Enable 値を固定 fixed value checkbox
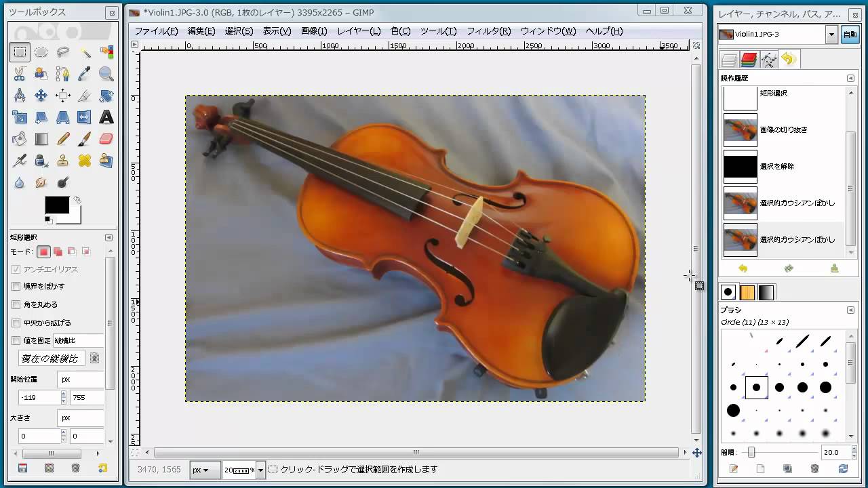This screenshot has height=488, width=868. pyautogui.click(x=16, y=341)
